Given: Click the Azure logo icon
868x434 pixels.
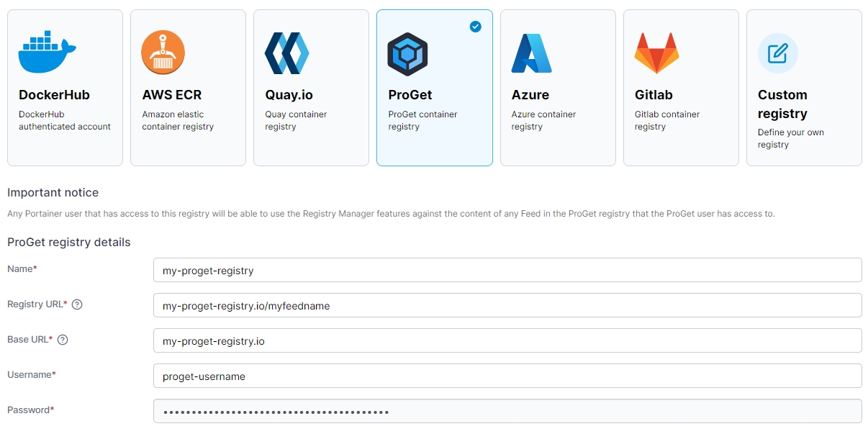Looking at the screenshot, I should point(531,53).
